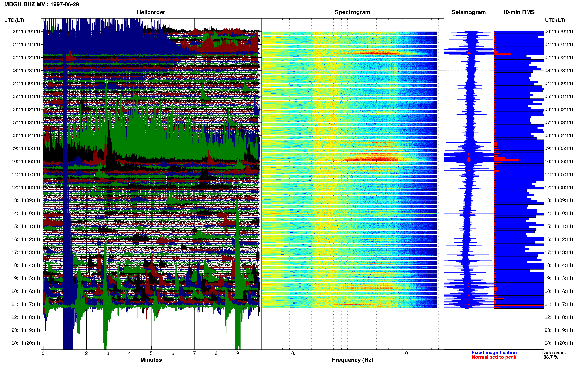Click the left UTC (LT) axis header
The width and height of the screenshot is (588, 368).
[14, 20]
